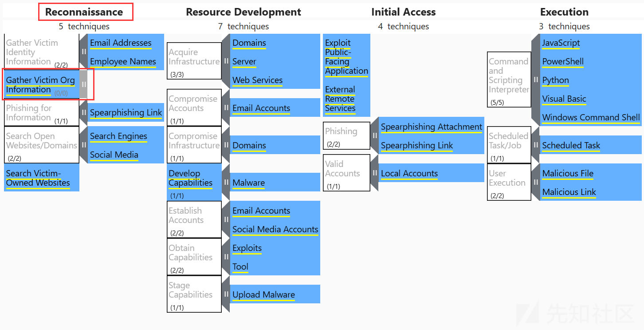The height and width of the screenshot is (330, 644).
Task: Select the Valid Accounts technique cell
Action: pyautogui.click(x=346, y=173)
